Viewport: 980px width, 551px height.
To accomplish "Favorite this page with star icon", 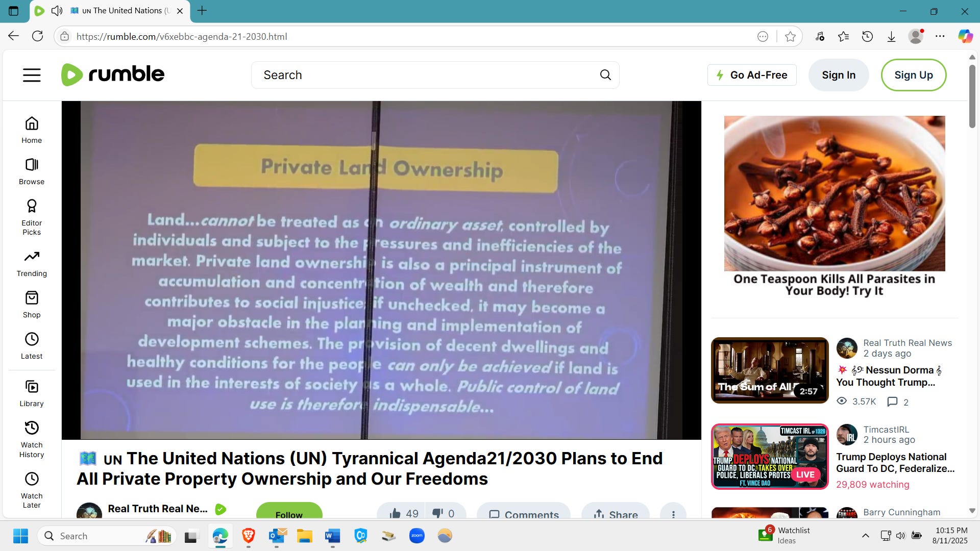I will (x=790, y=36).
